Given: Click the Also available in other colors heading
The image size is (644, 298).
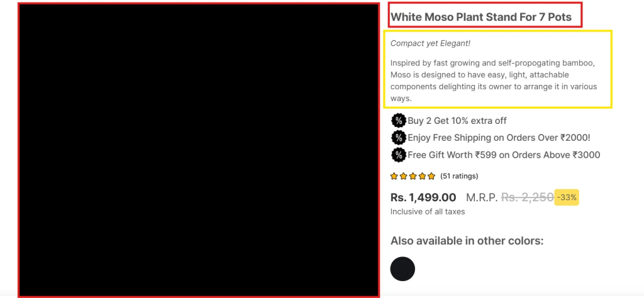Looking at the screenshot, I should (467, 241).
